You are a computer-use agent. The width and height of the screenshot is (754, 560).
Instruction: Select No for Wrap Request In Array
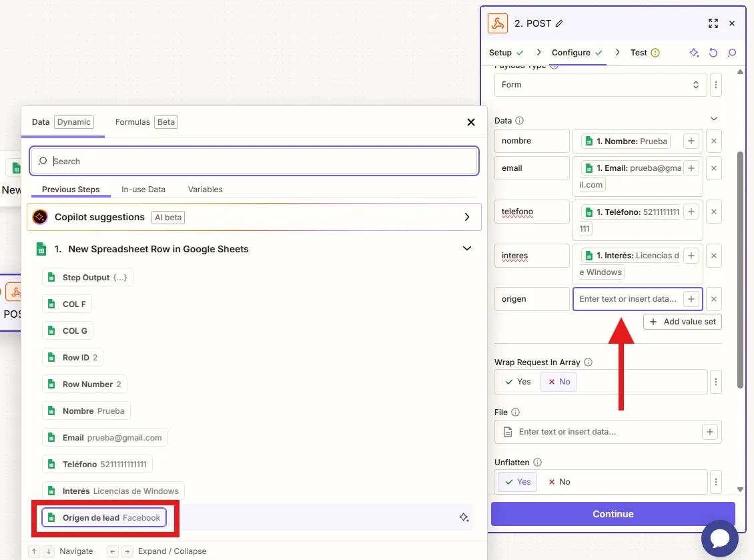[x=558, y=382]
